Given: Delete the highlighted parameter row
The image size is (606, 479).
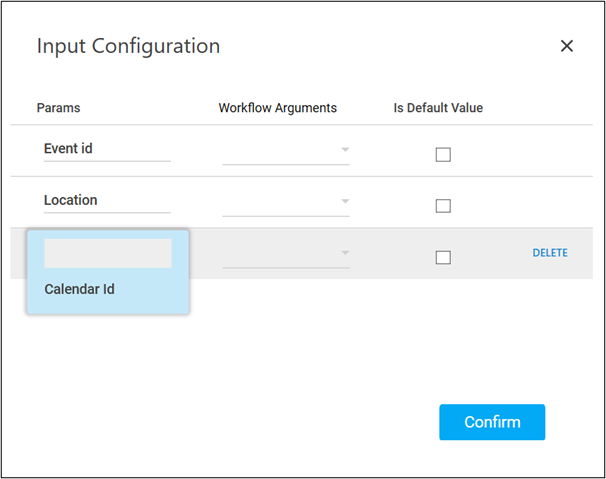Looking at the screenshot, I should pos(549,253).
